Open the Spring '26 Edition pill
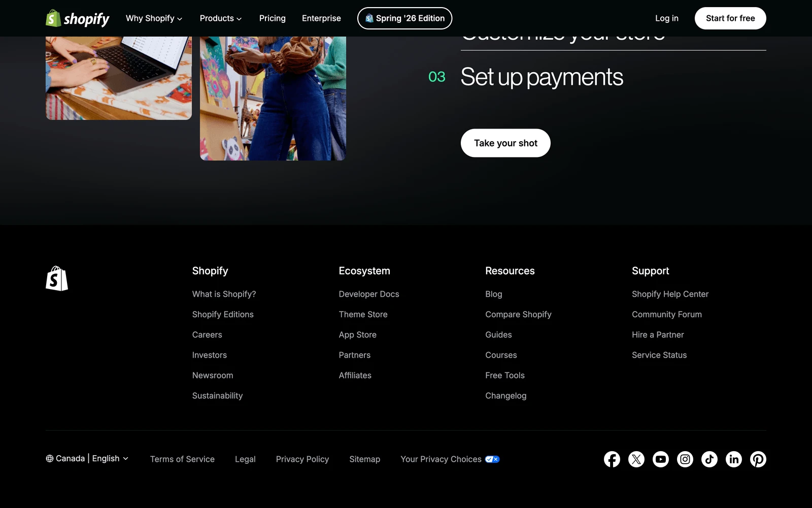 click(x=405, y=18)
